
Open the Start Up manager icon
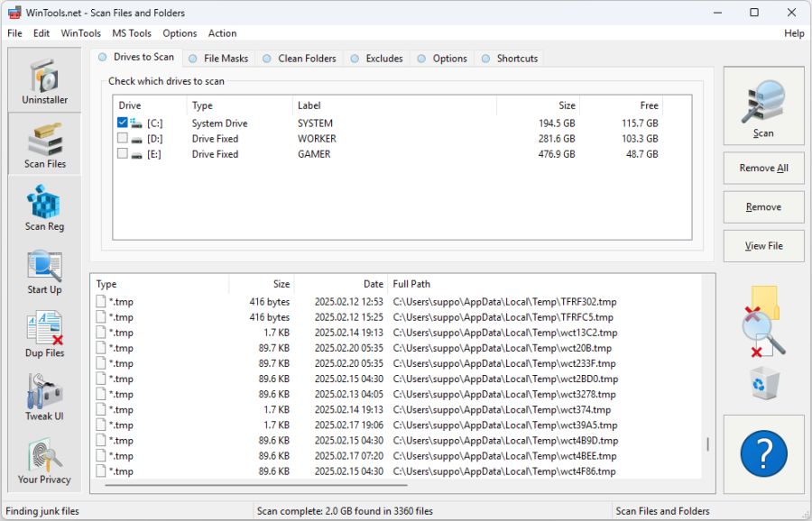click(x=43, y=270)
